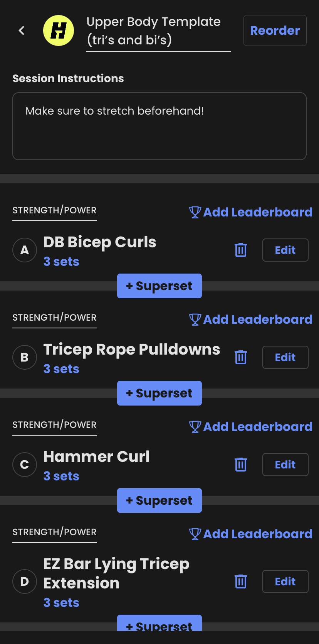Viewport: 319px width, 644px height.
Task: Add Superset below DB Bicep Curls
Action: pos(159,286)
